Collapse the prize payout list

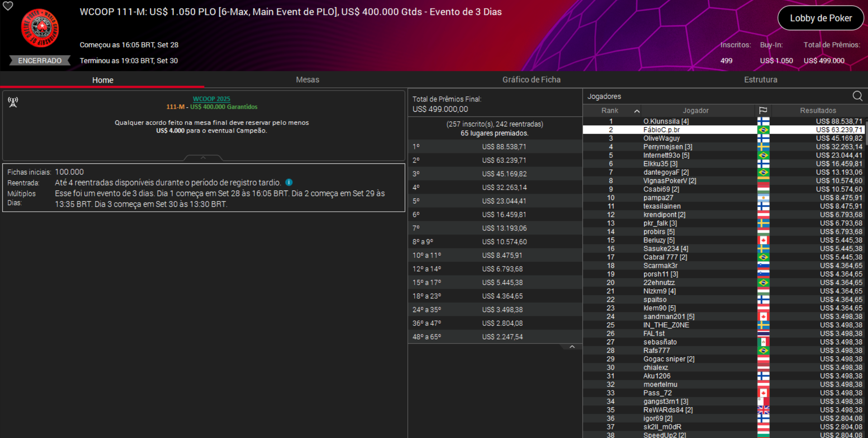[x=572, y=347]
